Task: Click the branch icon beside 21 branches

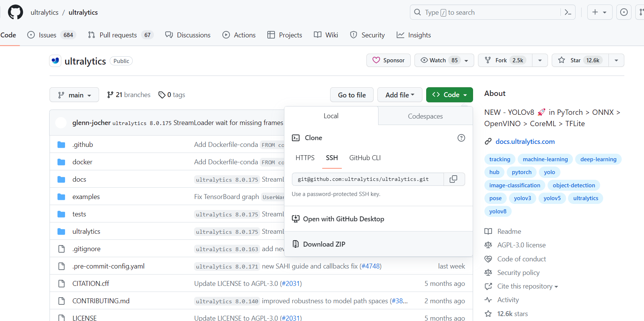Action: click(x=110, y=95)
